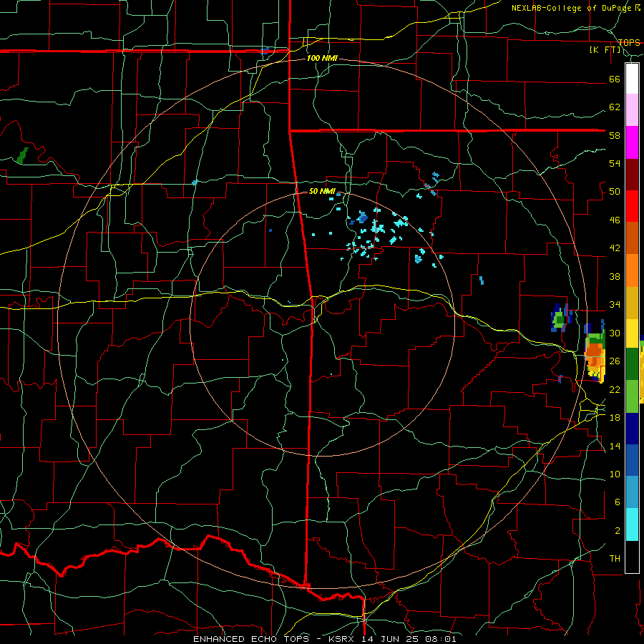This screenshot has height=644, width=644.
Task: Click the small dark green echo at far west
Action: coord(22,155)
